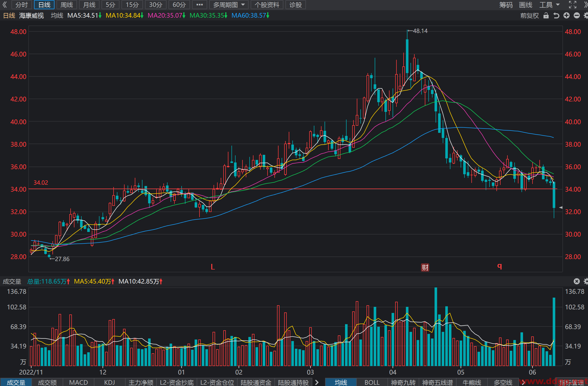
Task: Open the 工具 tools dropdown
Action: point(550,5)
